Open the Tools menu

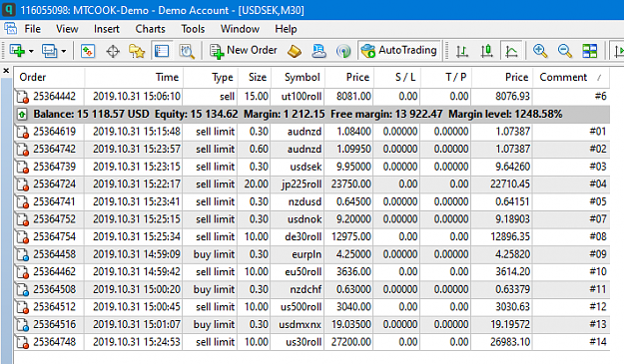pos(193,29)
